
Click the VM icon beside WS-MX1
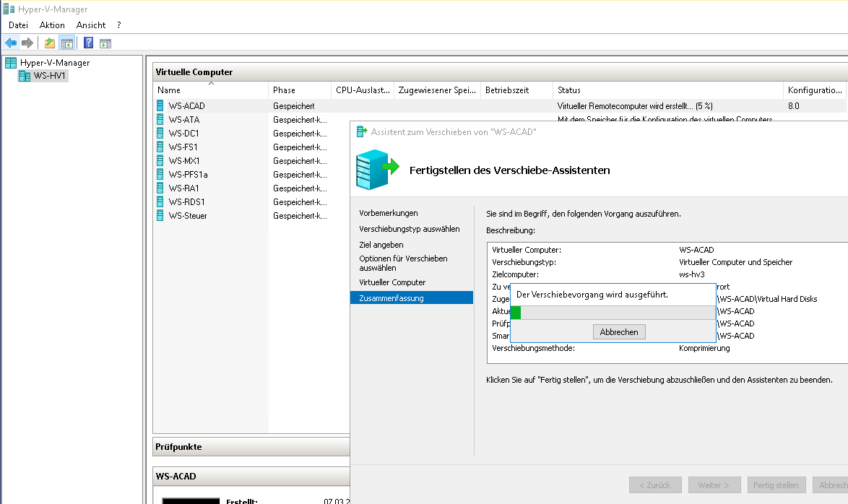(x=160, y=160)
